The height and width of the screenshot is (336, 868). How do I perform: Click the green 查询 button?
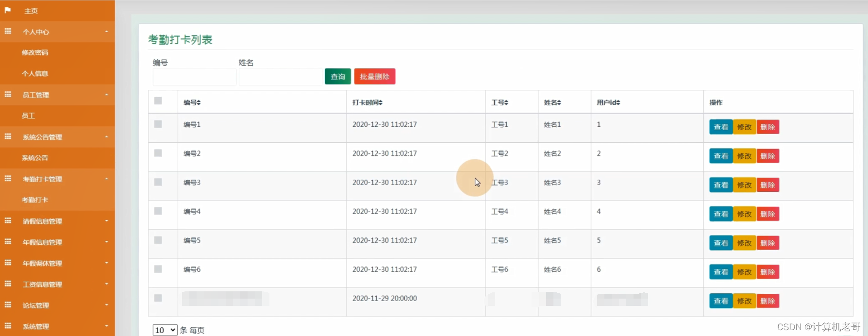pos(338,77)
